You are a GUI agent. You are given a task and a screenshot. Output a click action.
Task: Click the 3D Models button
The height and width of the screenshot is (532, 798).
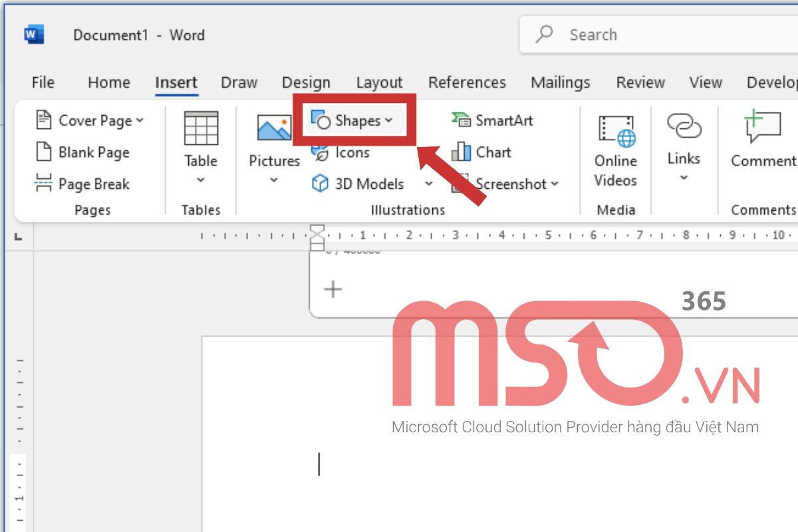[358, 184]
